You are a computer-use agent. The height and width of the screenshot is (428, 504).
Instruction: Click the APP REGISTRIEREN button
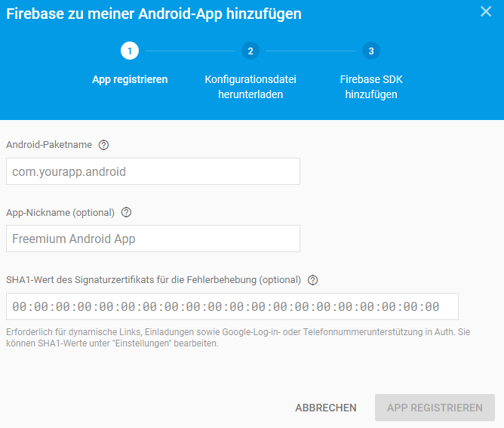click(435, 408)
